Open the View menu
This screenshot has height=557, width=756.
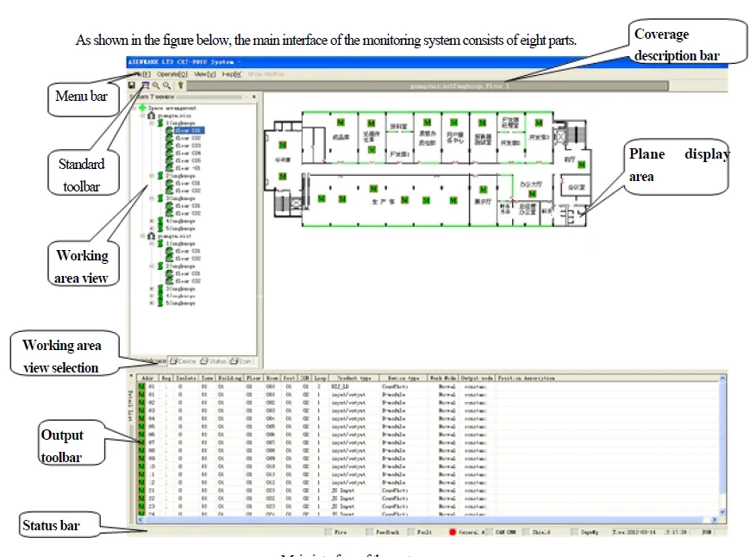click(206, 73)
